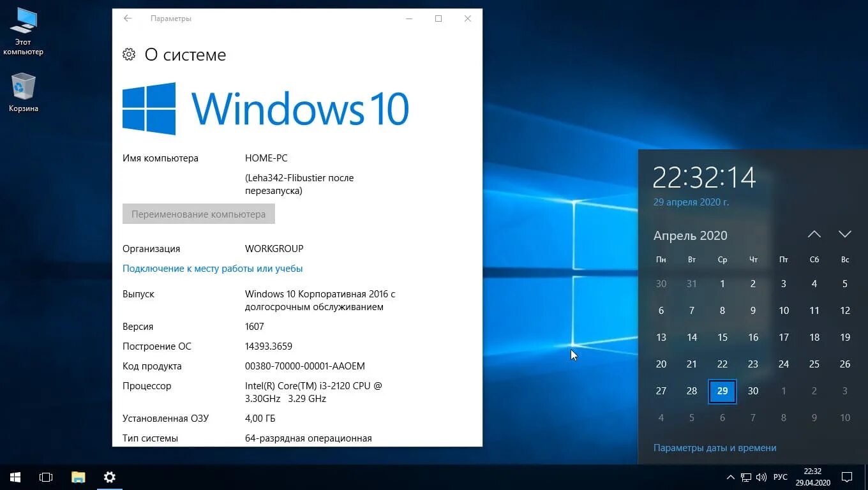Open Task View from the taskbar
868x490 pixels.
(45, 477)
